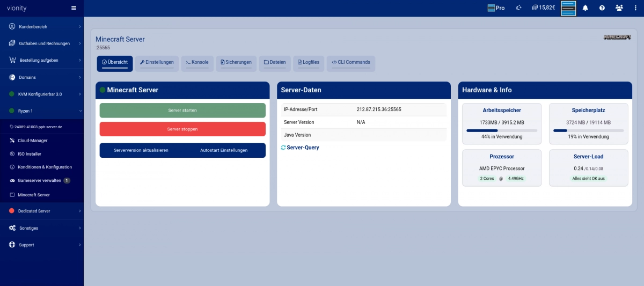
Task: Expand the Support chevron
Action: (x=79, y=245)
